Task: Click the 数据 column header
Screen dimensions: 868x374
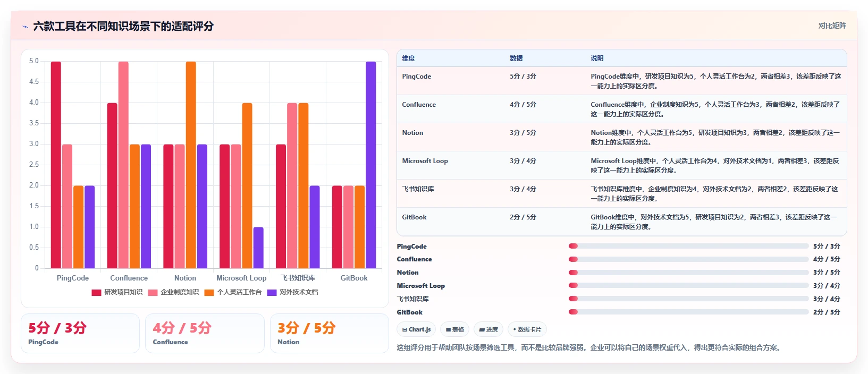Action: [516, 58]
